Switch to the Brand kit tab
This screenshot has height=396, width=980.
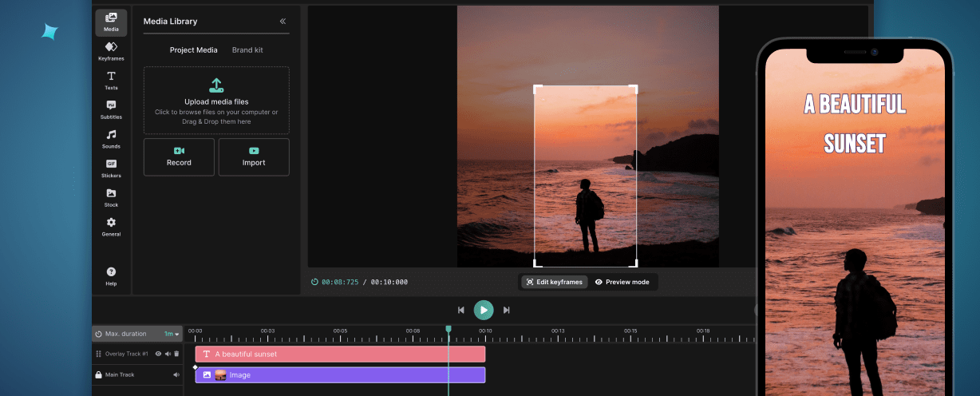[247, 50]
